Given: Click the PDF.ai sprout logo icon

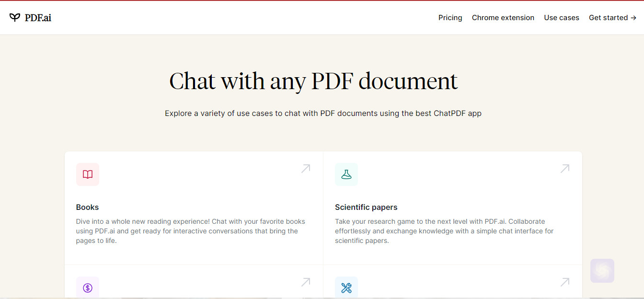Looking at the screenshot, I should [15, 18].
